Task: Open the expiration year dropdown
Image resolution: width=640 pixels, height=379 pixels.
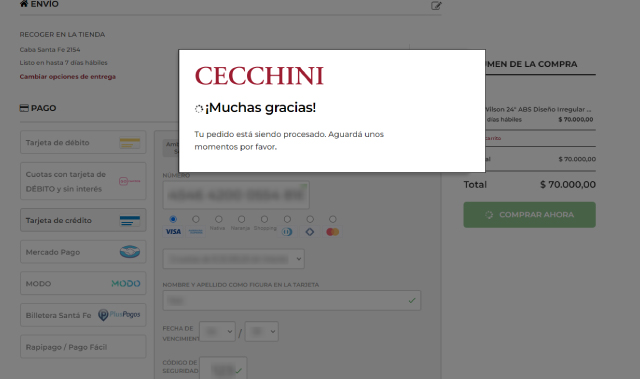Action: tap(262, 331)
